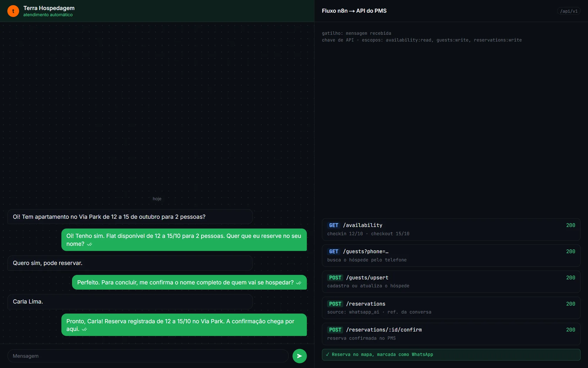This screenshot has width=588, height=368.
Task: Click the POST badge of /reservations
Action: click(x=335, y=304)
